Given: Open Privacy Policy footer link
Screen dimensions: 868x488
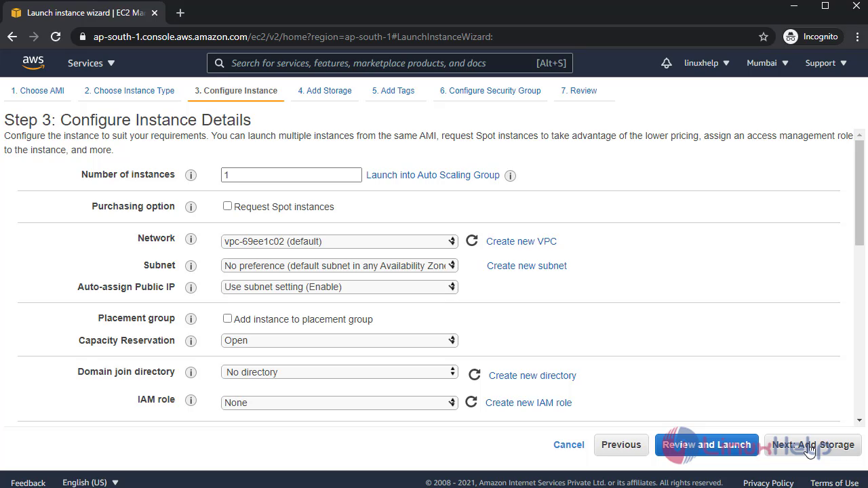Looking at the screenshot, I should [x=768, y=483].
